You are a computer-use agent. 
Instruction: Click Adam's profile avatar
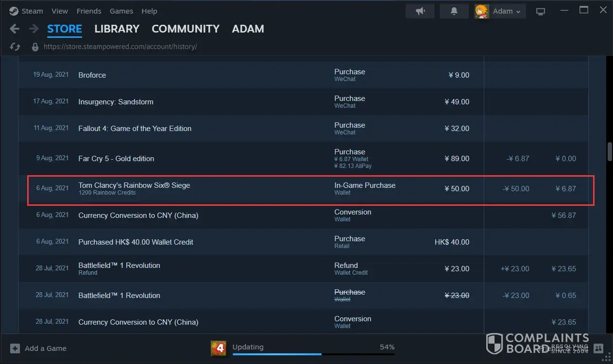point(482,11)
